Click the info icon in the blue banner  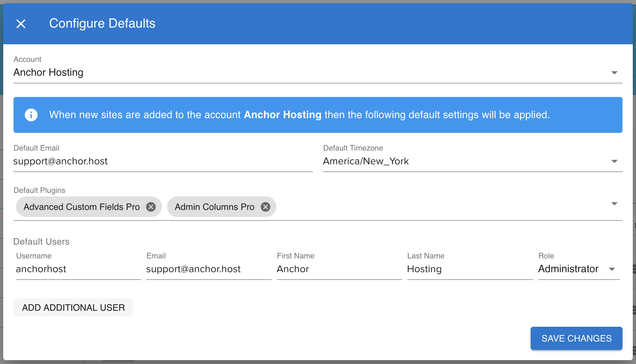click(x=31, y=115)
